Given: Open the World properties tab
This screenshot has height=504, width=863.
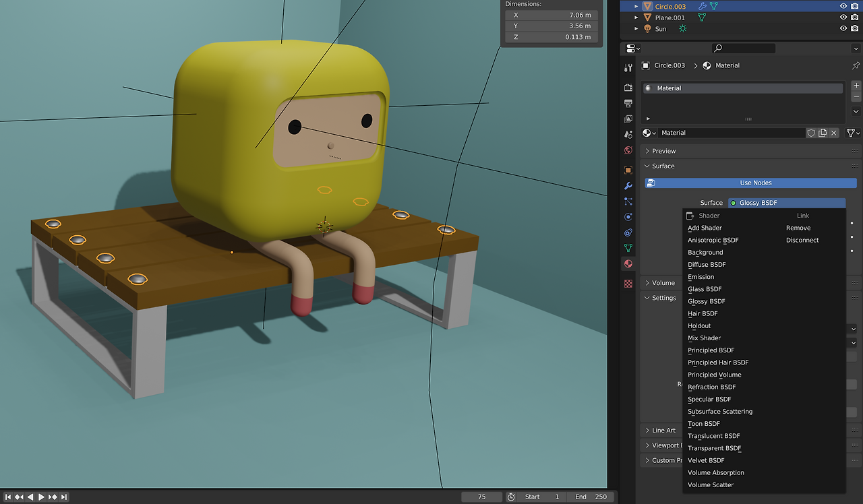Looking at the screenshot, I should coord(628,150).
